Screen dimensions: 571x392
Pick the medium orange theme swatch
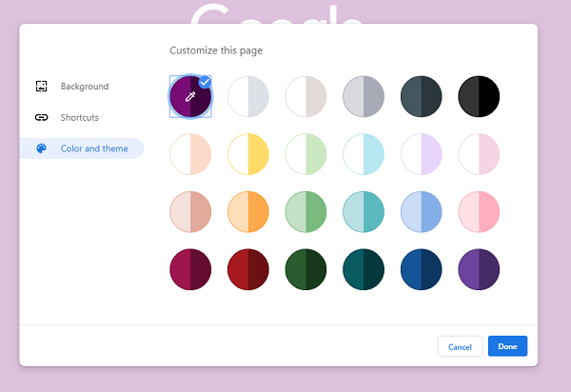(x=248, y=212)
